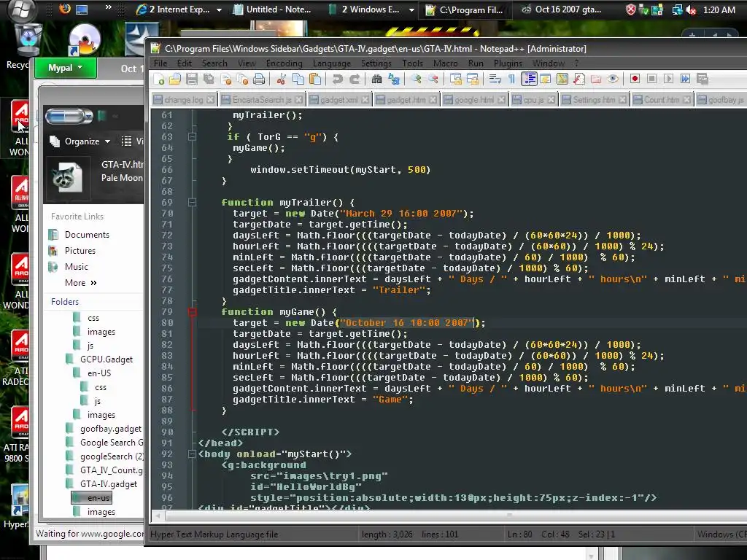Click the Replace toolbar icon
Viewport: 747px width, 560px height.
tap(393, 79)
